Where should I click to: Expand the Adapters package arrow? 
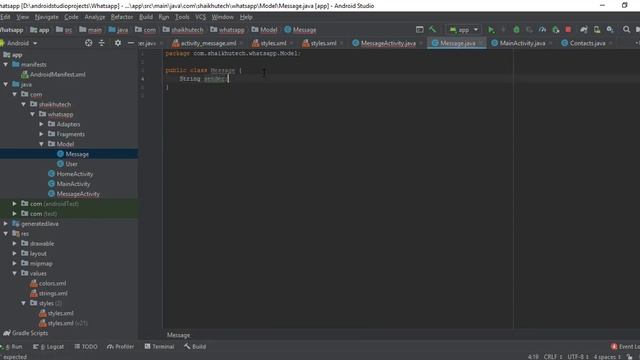coord(41,124)
